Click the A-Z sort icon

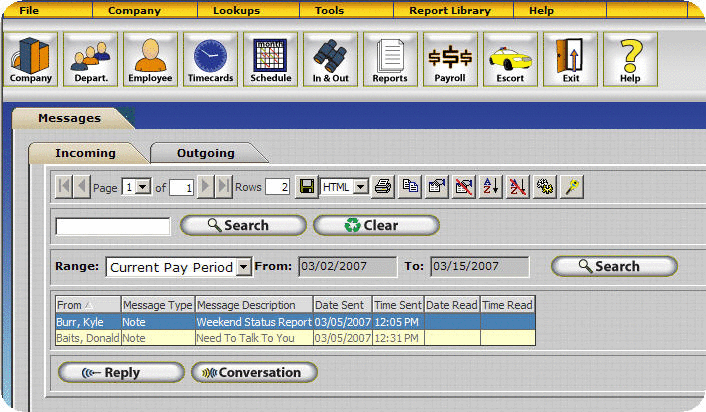pos(490,187)
